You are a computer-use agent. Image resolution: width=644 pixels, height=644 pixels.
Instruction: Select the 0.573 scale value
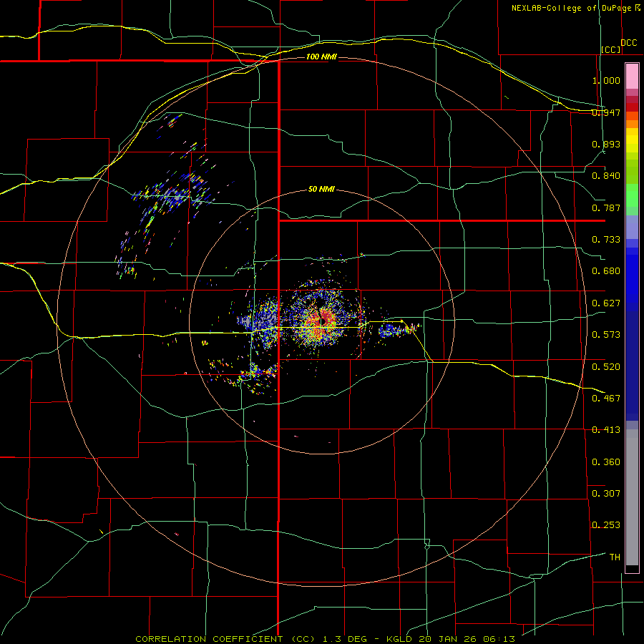pos(606,335)
